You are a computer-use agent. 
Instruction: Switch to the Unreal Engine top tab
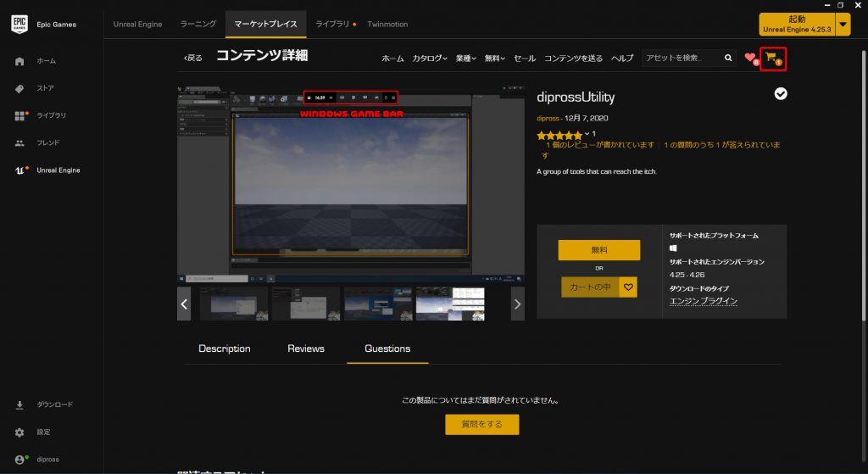[138, 25]
